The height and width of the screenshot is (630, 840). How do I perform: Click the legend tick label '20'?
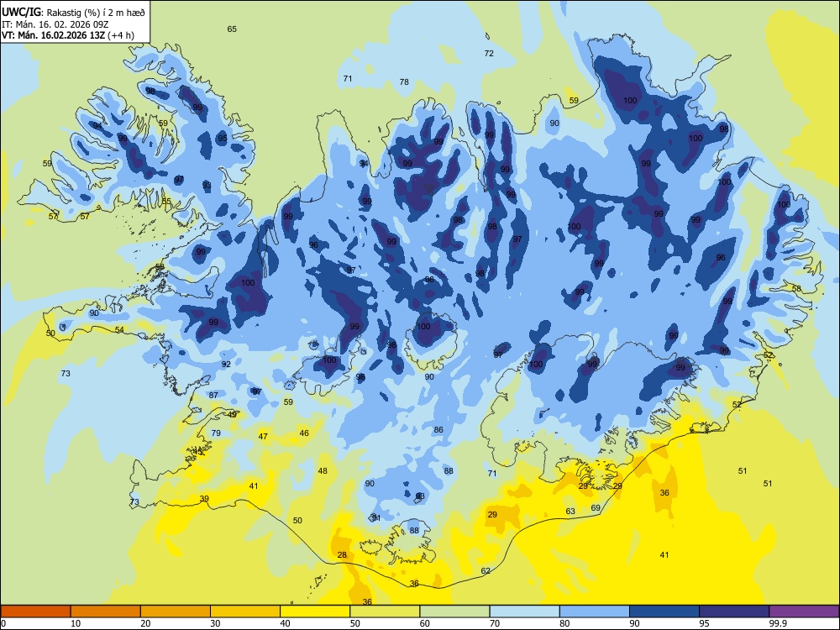(x=145, y=623)
